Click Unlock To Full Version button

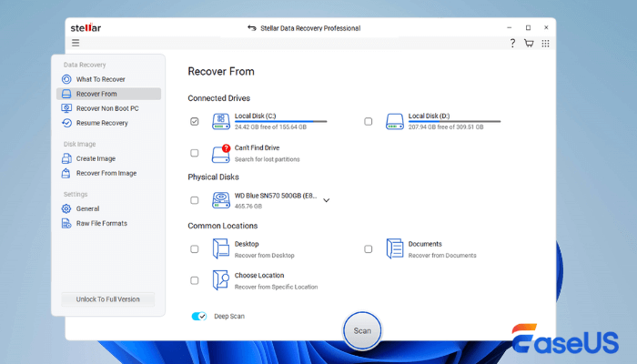tap(107, 299)
